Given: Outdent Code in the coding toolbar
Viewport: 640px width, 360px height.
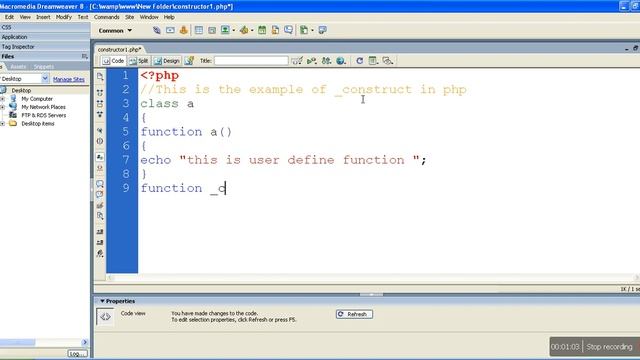Looking at the screenshot, I should point(100,242).
